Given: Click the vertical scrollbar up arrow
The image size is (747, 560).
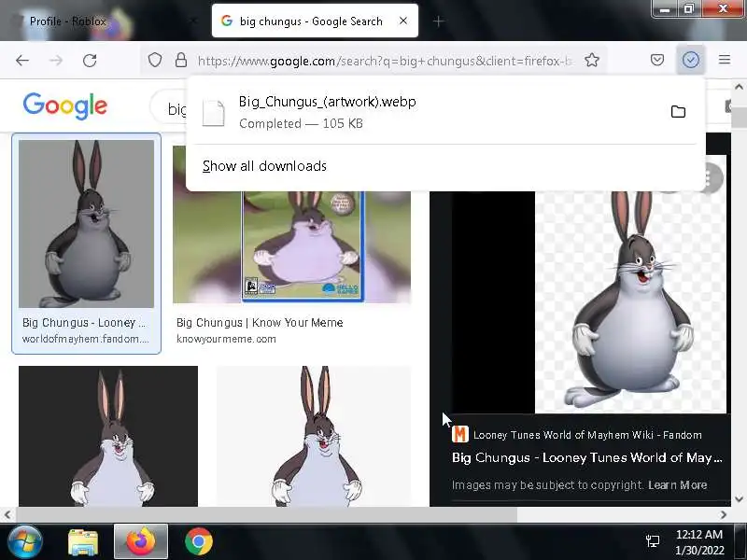Looking at the screenshot, I should [739, 87].
